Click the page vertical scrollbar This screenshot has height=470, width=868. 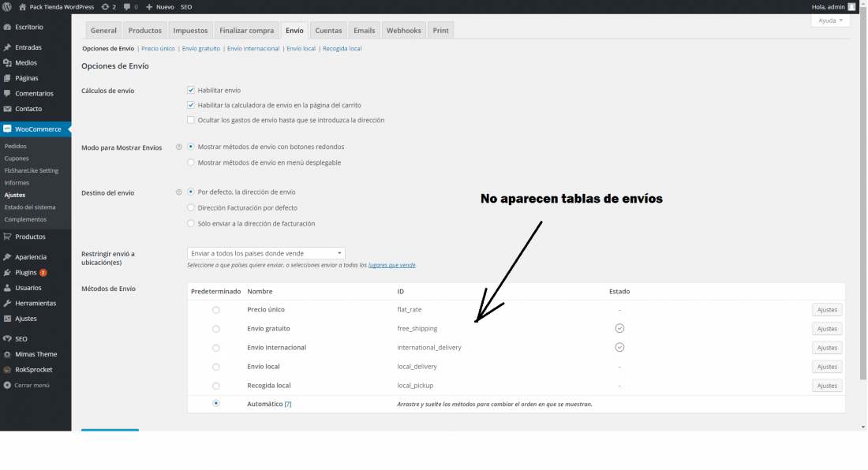(x=863, y=193)
